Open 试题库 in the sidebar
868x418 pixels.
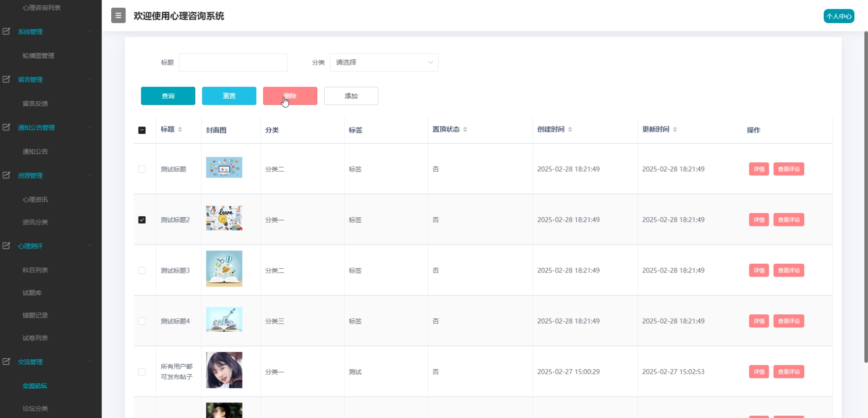pos(32,293)
